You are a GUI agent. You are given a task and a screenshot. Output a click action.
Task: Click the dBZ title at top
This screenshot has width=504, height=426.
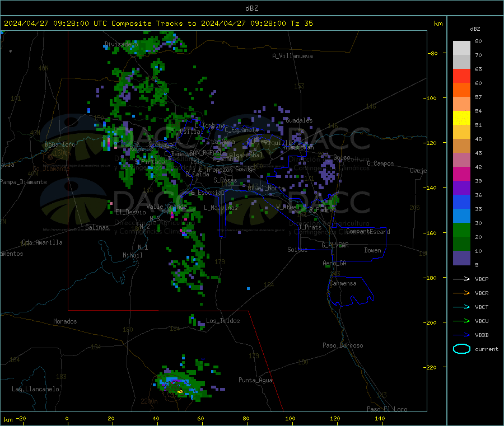(x=251, y=8)
